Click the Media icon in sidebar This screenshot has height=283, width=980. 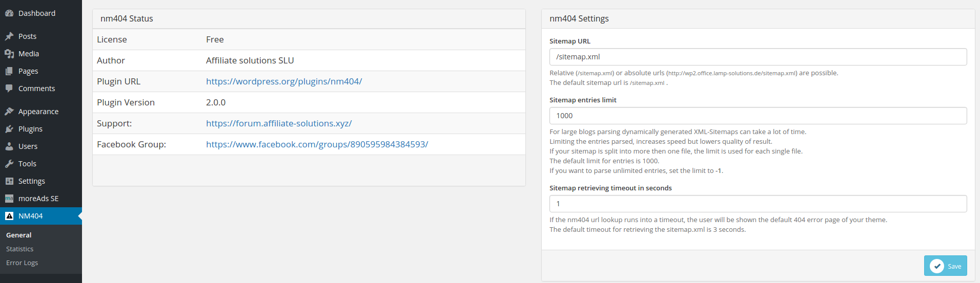click(9, 54)
